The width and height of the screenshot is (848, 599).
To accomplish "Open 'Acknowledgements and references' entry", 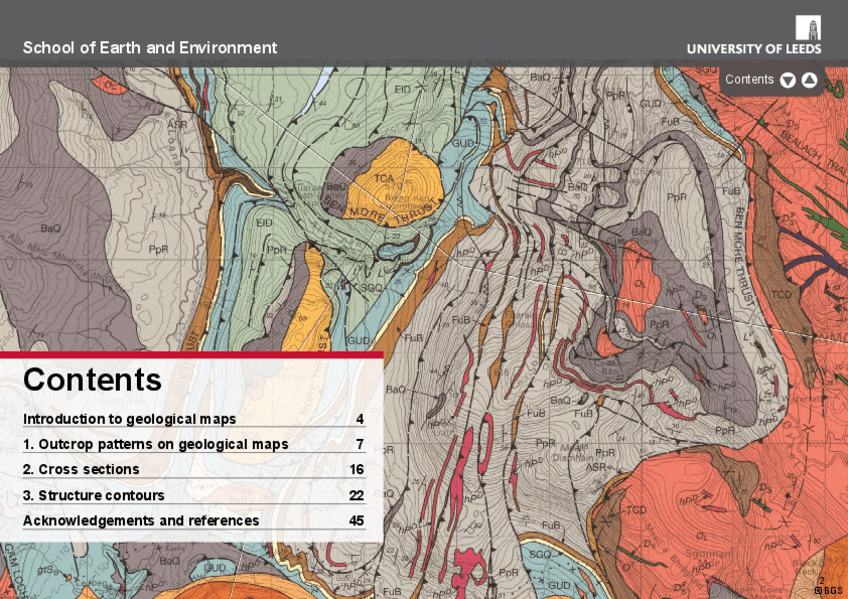I will 141,521.
